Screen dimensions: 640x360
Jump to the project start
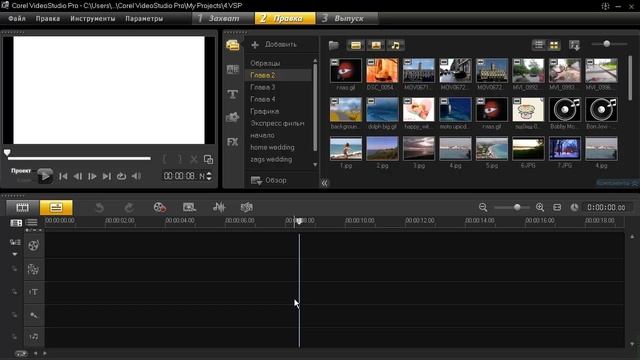[x=63, y=176]
